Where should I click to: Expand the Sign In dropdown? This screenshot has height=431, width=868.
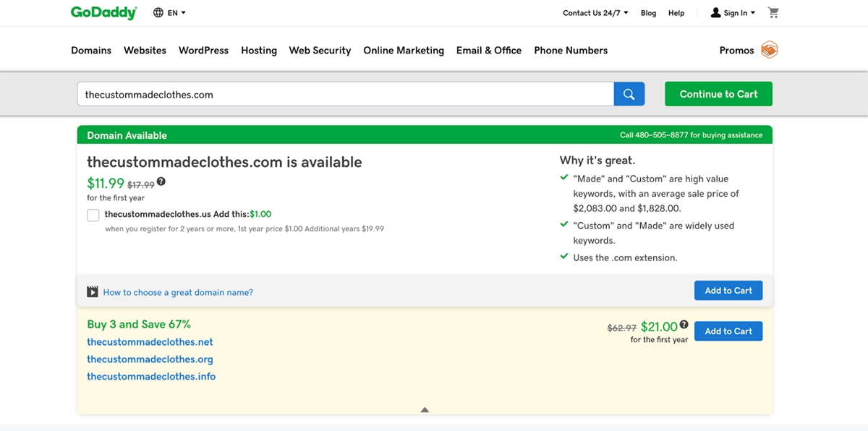[x=733, y=13]
